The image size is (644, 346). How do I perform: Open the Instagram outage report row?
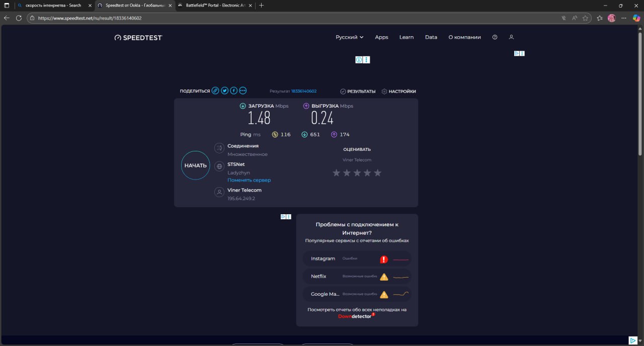pyautogui.click(x=357, y=259)
